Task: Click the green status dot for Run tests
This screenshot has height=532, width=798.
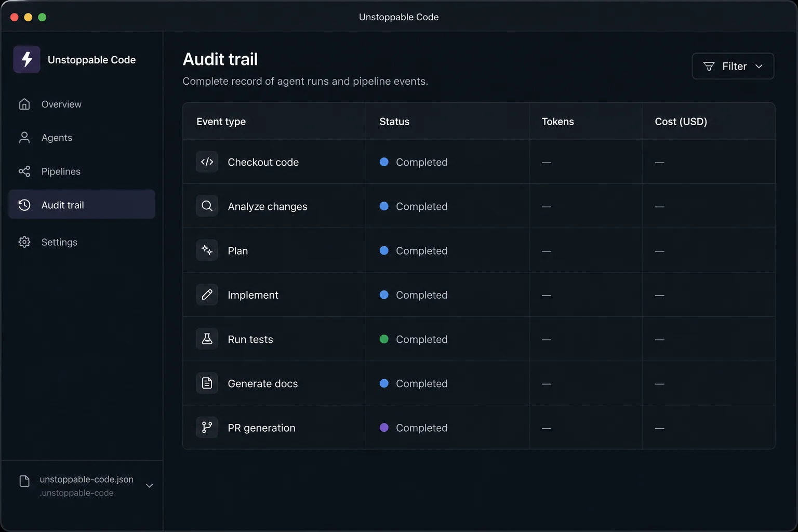Action: 384,339
